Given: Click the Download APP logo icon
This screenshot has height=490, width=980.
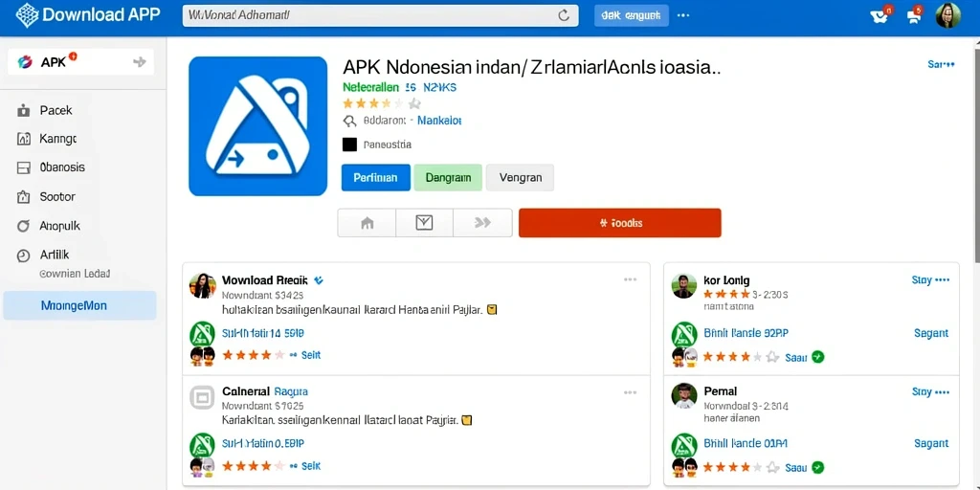Looking at the screenshot, I should 27,15.
